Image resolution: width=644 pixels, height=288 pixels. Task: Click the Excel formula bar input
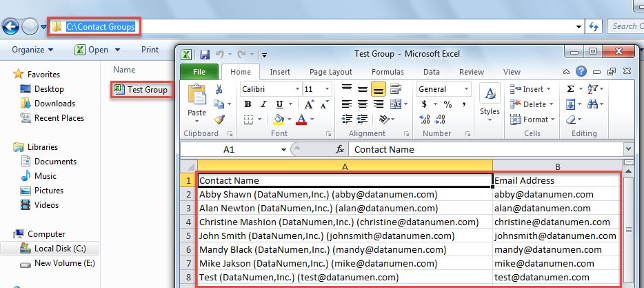[x=486, y=149]
